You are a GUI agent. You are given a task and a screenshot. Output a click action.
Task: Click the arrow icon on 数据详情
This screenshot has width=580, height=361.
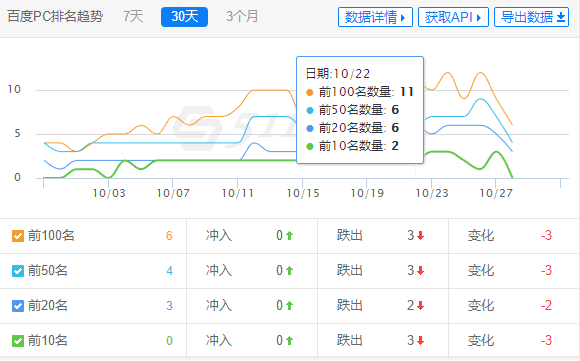pos(403,17)
